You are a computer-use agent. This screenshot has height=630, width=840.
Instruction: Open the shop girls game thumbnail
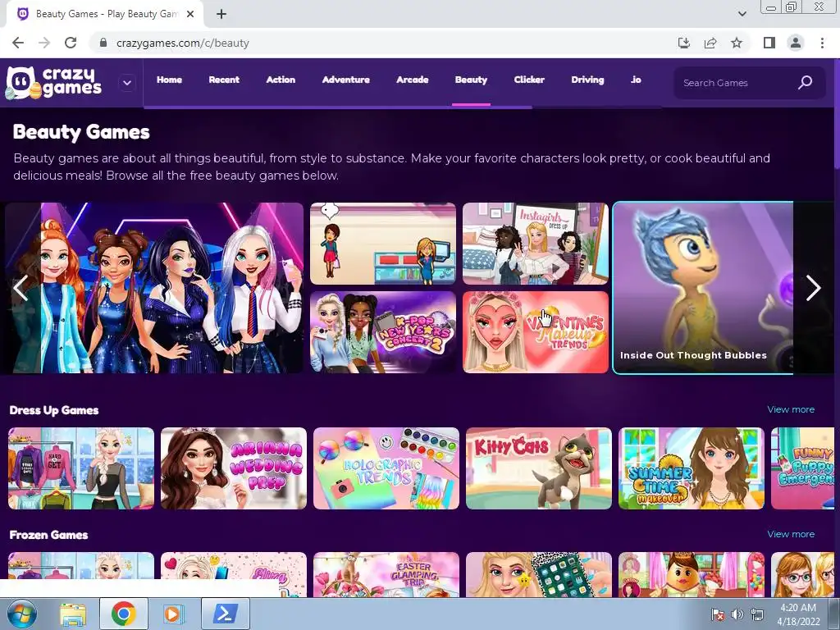click(383, 243)
